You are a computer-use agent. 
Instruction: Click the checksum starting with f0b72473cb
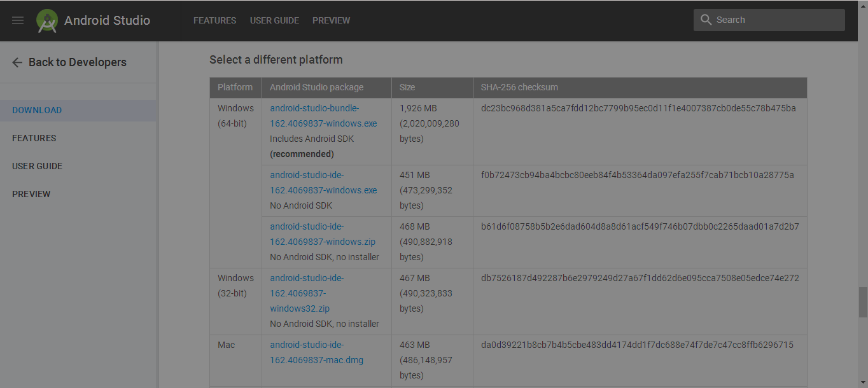coord(638,175)
